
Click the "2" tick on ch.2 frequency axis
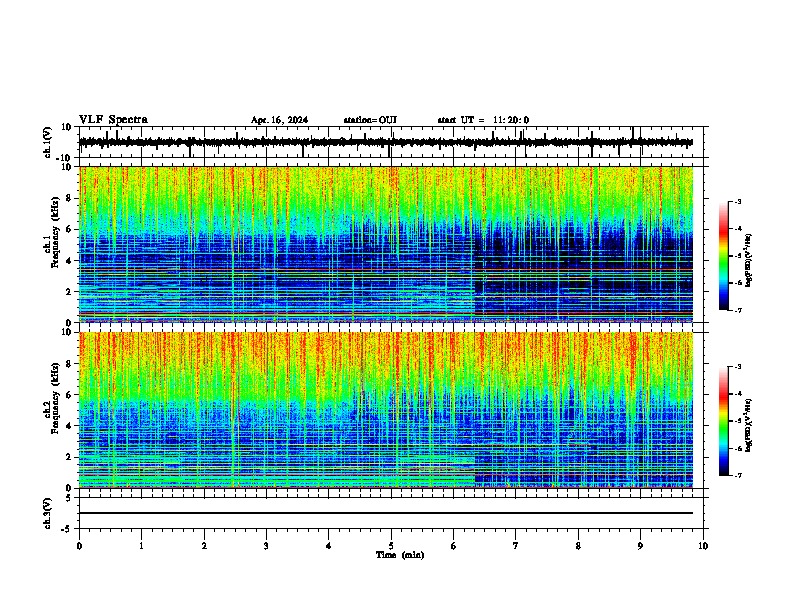coord(70,457)
